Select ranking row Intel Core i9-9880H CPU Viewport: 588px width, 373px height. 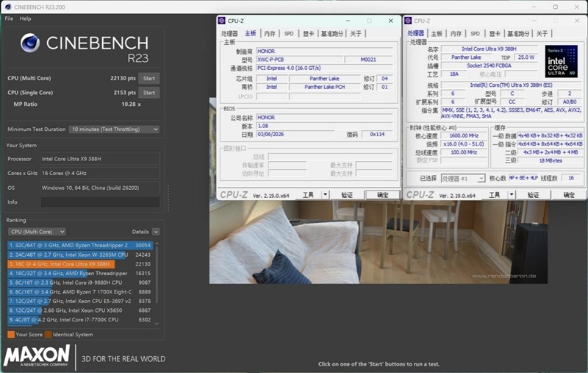(x=80, y=283)
